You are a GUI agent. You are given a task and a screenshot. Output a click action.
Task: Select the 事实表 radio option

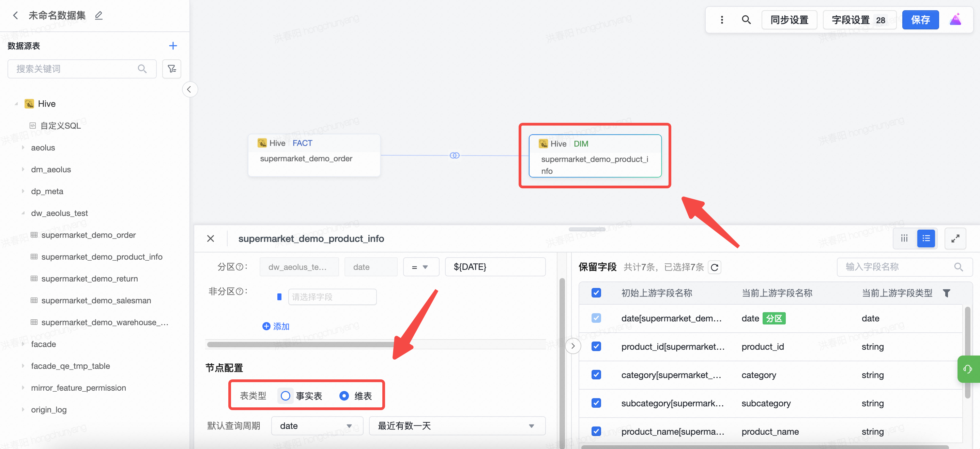click(x=285, y=396)
